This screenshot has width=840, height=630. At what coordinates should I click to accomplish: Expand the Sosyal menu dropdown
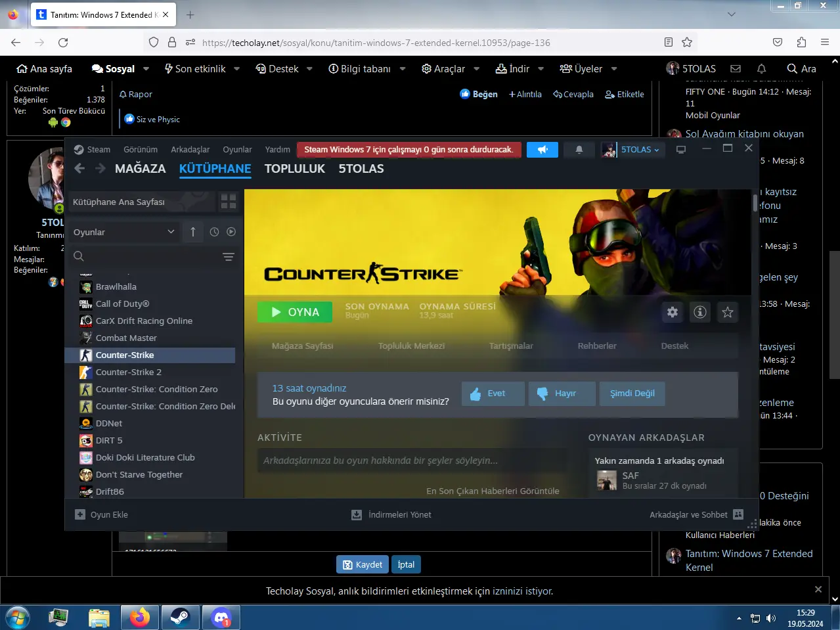coord(146,69)
